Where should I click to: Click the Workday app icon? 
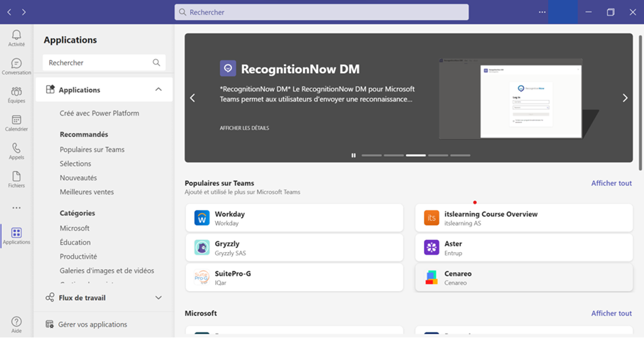click(x=202, y=218)
